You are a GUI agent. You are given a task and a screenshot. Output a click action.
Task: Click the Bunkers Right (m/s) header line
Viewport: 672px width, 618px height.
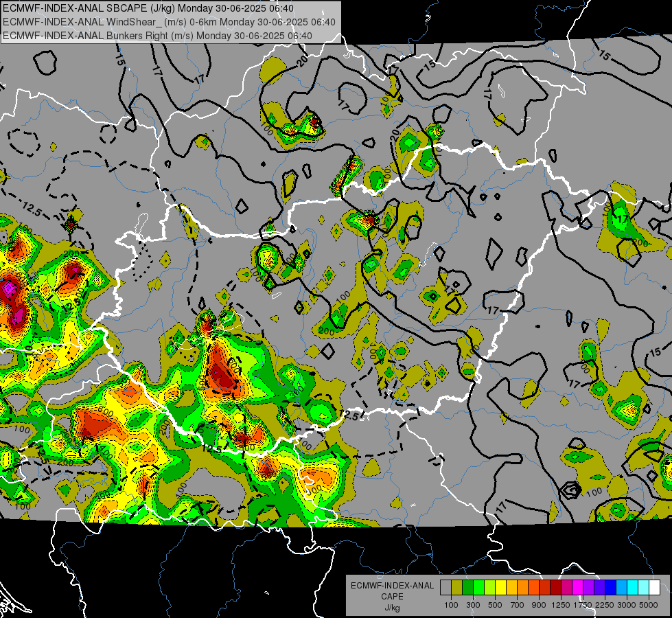coord(157,36)
